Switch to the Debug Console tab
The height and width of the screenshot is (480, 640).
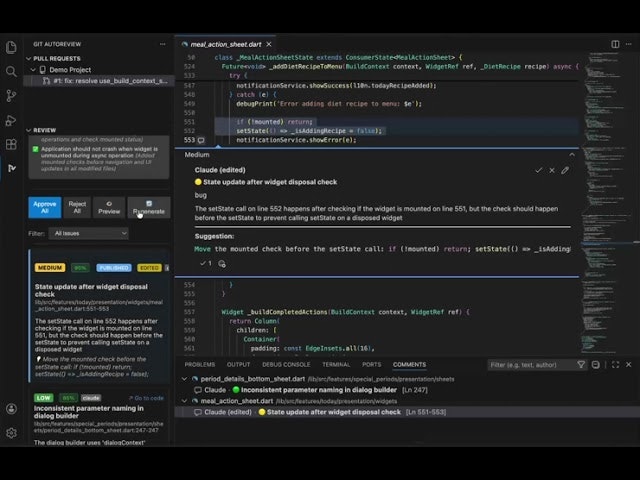[286, 364]
